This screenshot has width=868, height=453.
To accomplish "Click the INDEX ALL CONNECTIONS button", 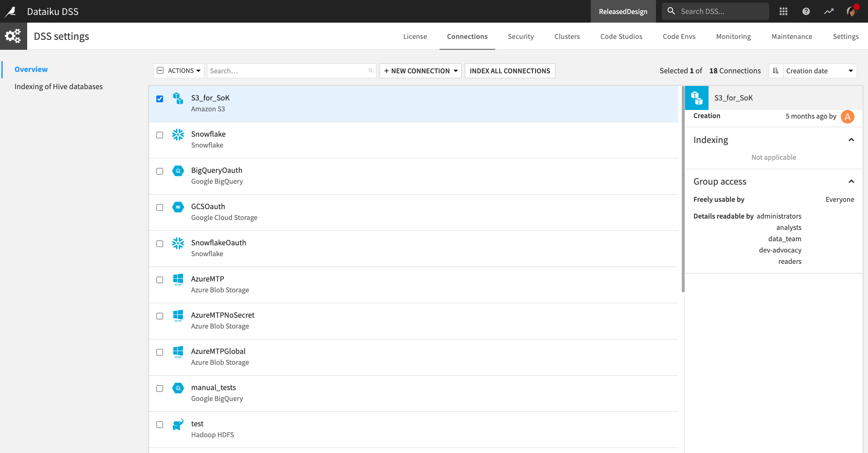I will tap(509, 71).
